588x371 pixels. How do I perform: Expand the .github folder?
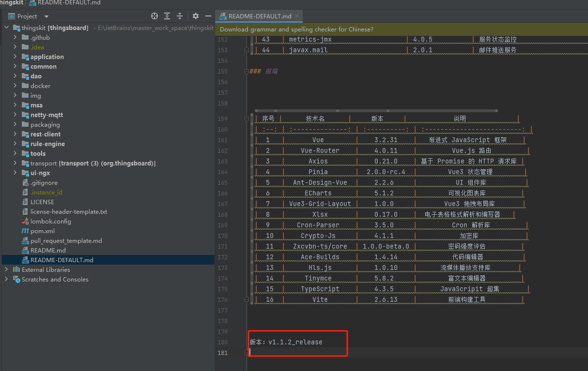click(15, 37)
